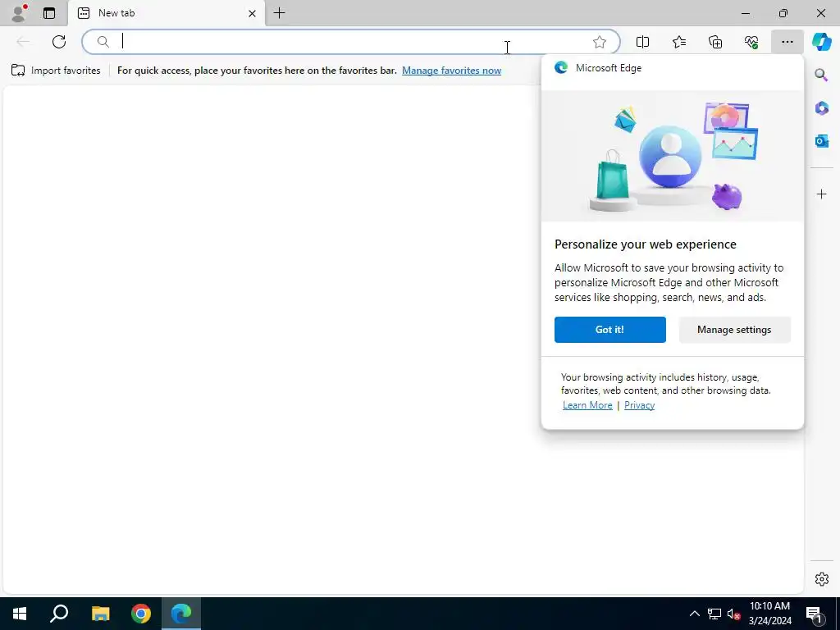
Task: Open the Copilot icon
Action: pos(821,42)
